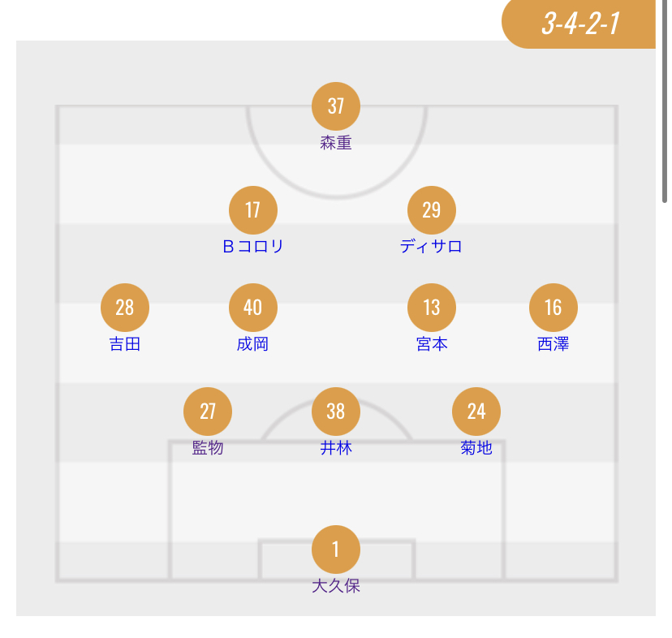Open the 吉田 player link
The image size is (672, 638).
click(125, 344)
